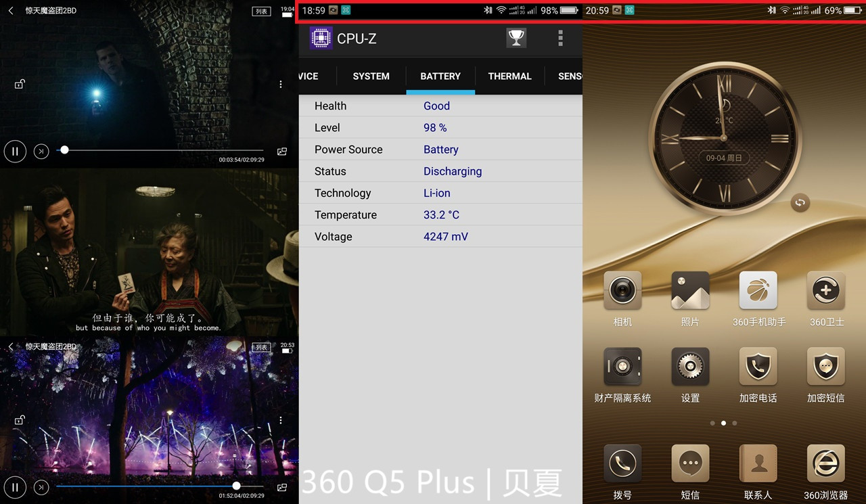
Task: Tap the third home screen page dot
Action: click(735, 423)
